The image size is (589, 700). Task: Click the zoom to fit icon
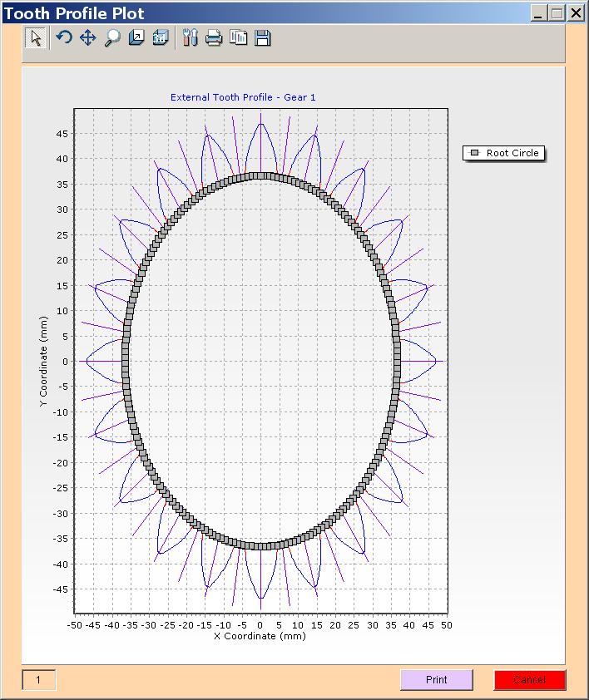pos(136,37)
